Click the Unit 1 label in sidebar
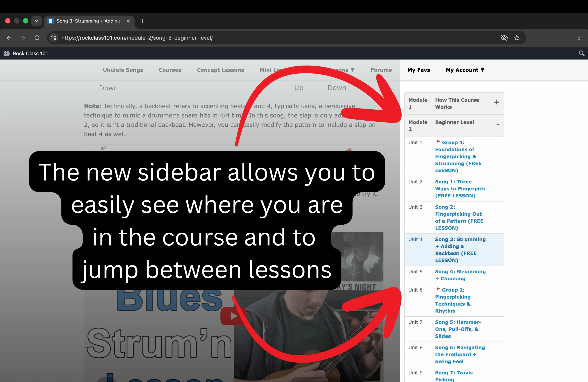Screen dimensions: 588x382 click(415, 142)
